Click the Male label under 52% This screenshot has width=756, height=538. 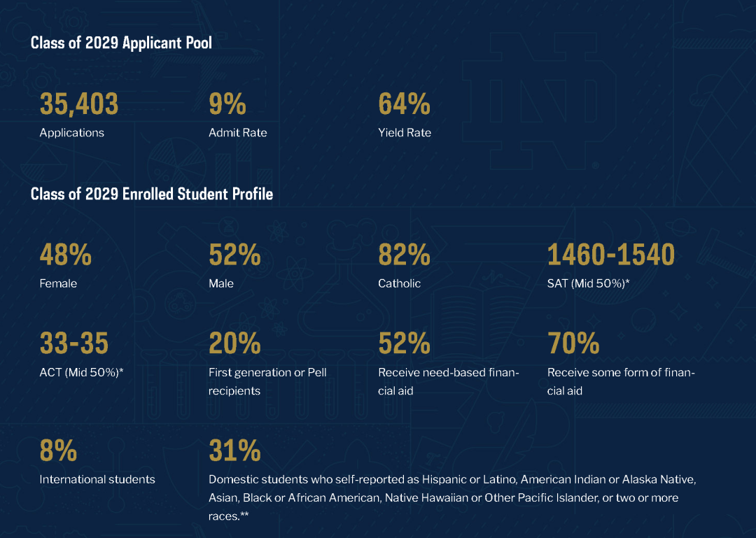pyautogui.click(x=221, y=284)
